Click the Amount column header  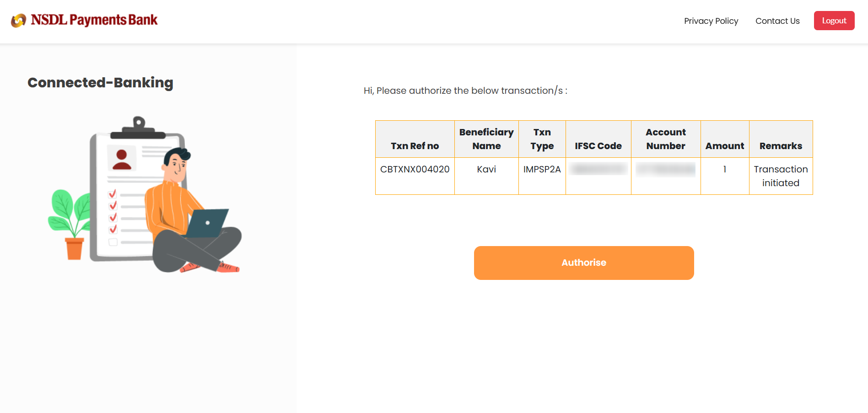pos(724,146)
